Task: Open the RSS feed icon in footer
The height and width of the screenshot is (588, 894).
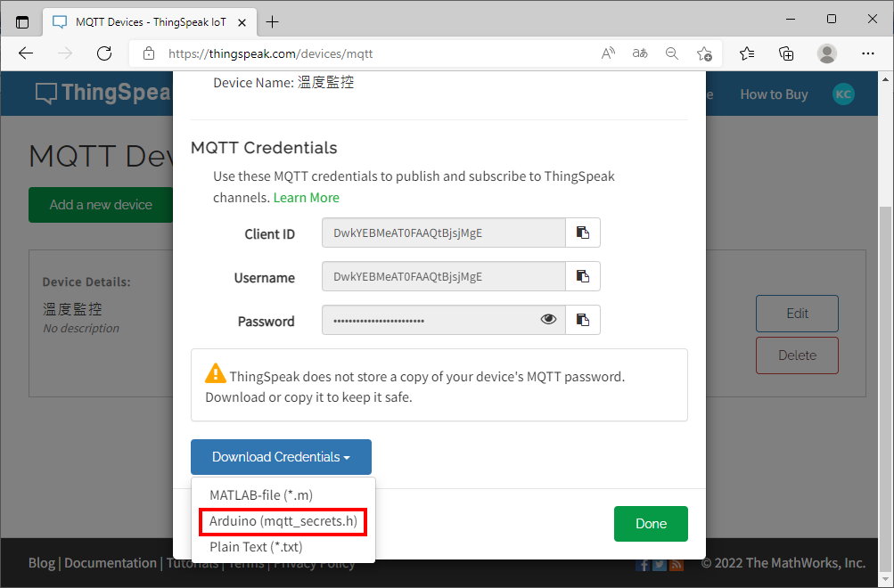Action: pyautogui.click(x=677, y=564)
